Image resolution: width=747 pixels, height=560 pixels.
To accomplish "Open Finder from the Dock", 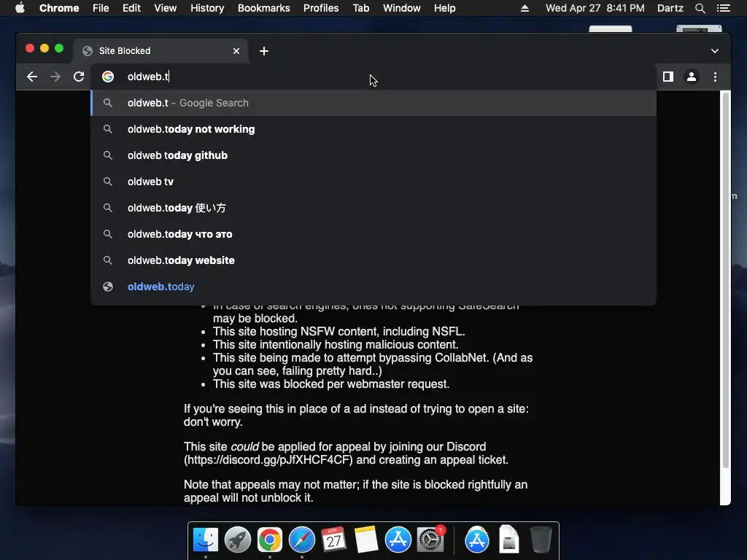I will (x=205, y=540).
